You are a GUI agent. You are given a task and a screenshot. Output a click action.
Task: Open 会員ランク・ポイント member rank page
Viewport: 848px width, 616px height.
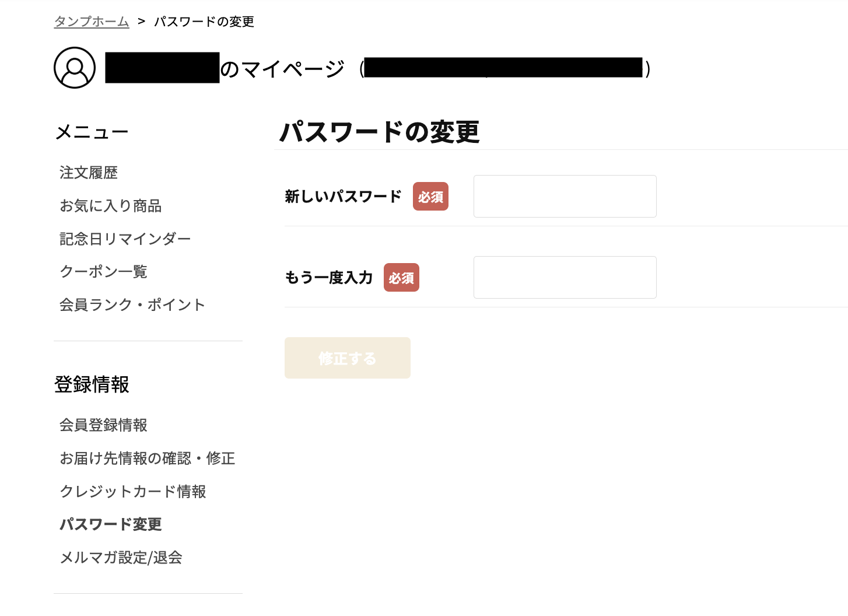[132, 304]
